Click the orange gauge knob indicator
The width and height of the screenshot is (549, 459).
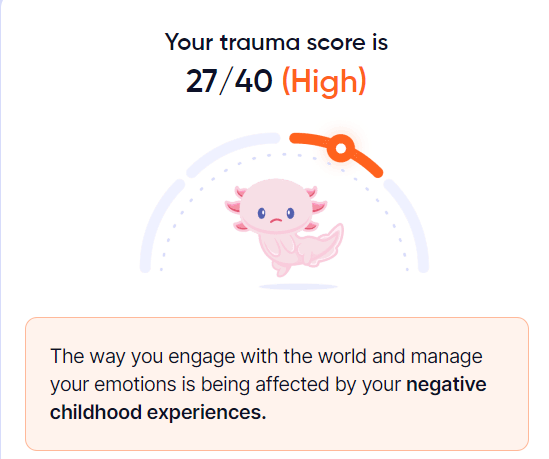click(x=341, y=148)
